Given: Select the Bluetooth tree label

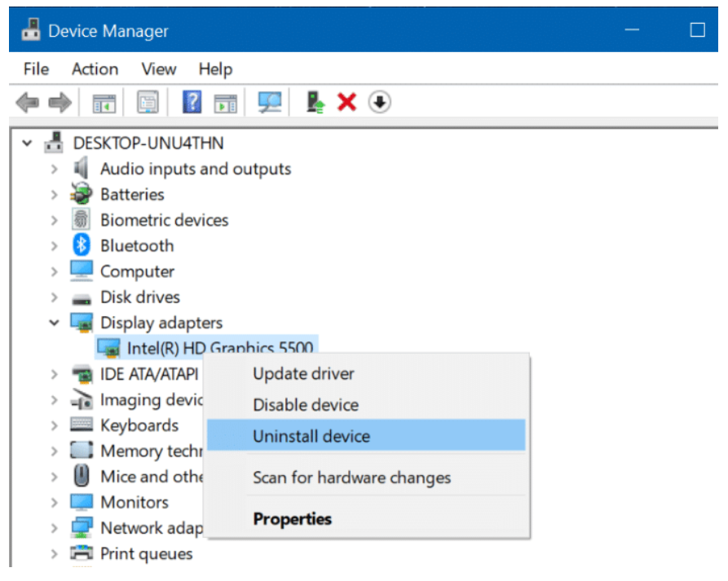Looking at the screenshot, I should [137, 245].
